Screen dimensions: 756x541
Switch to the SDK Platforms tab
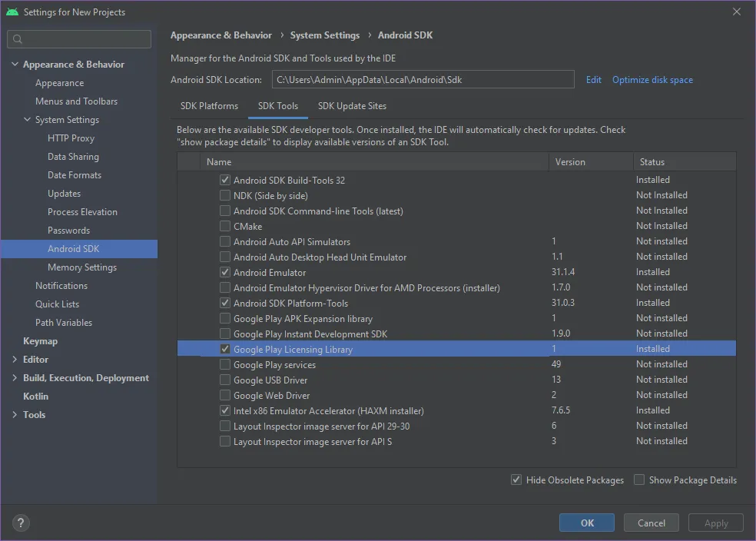[209, 106]
